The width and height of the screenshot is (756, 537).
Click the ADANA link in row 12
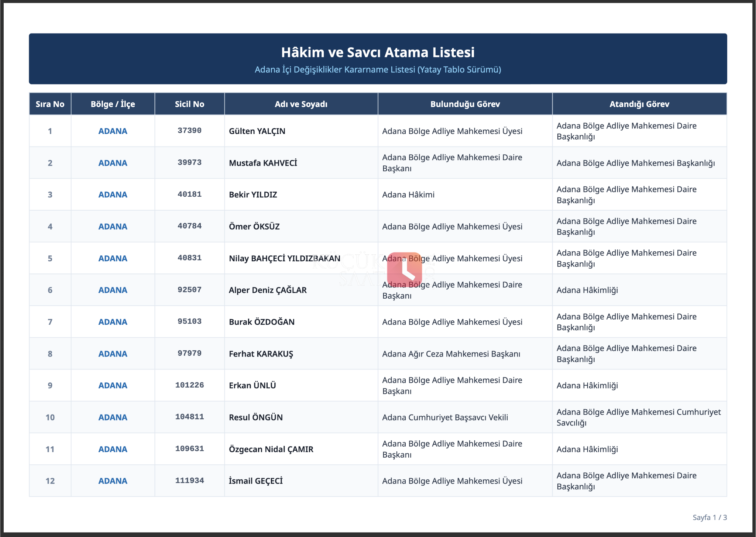(x=113, y=481)
